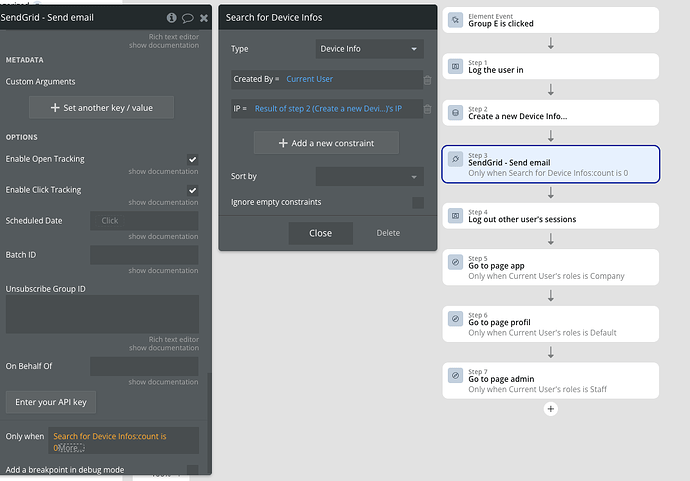This screenshot has height=481, width=690.
Task: Close the SendGrid - Send email panel
Action: pos(204,18)
